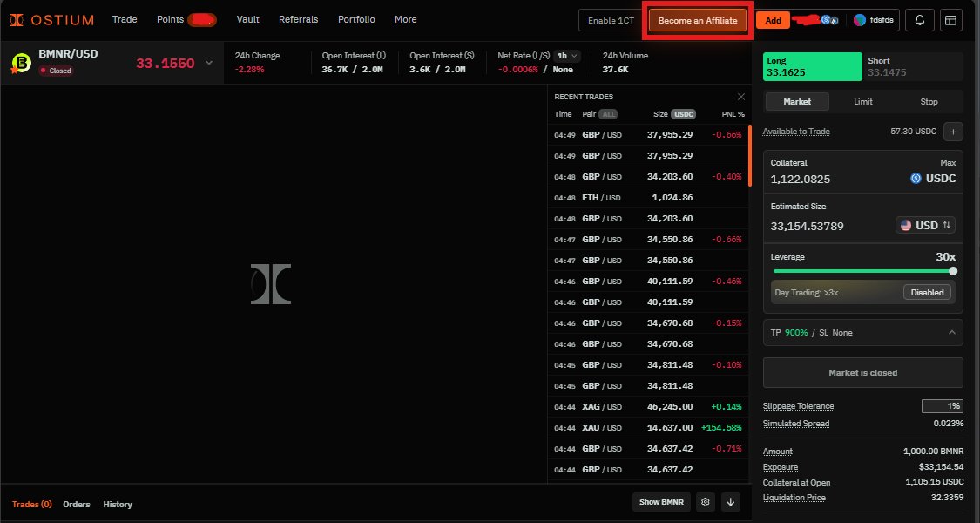Click the US flag icon in Estimated Size
This screenshot has width=980, height=523.
[906, 225]
